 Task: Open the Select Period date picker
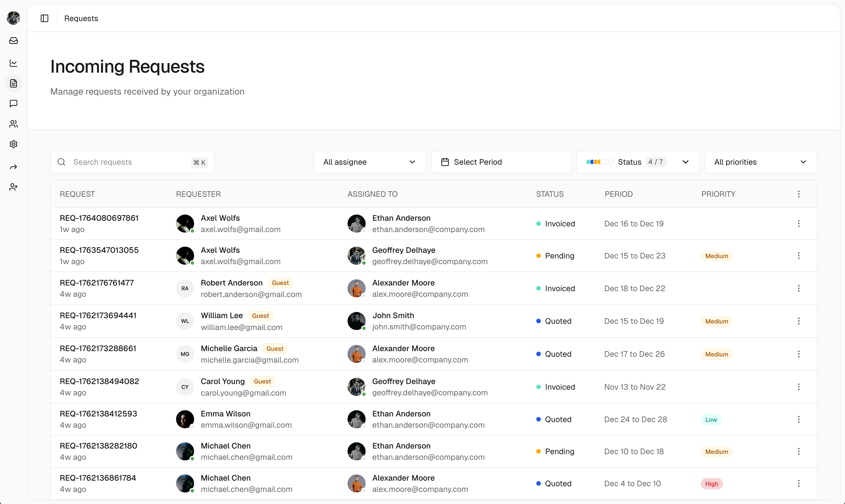coord(501,162)
